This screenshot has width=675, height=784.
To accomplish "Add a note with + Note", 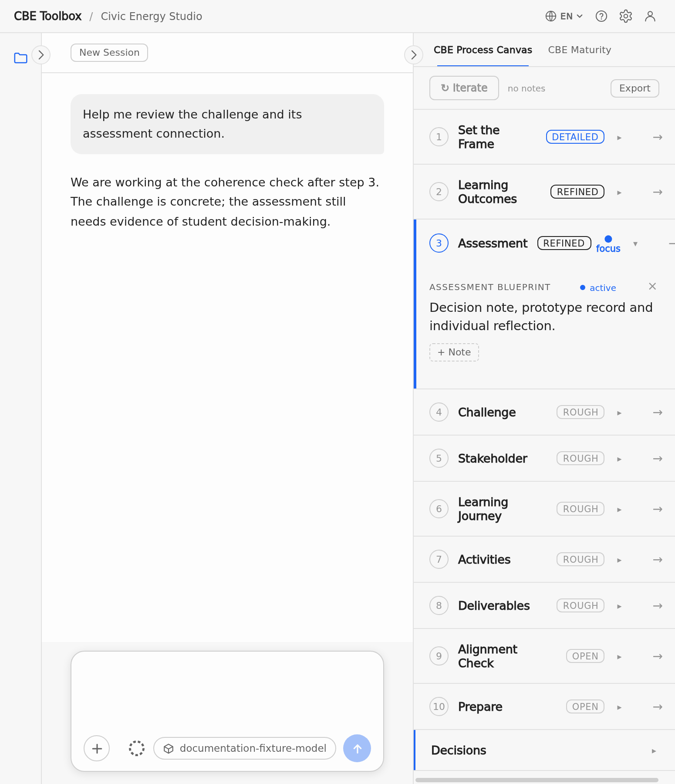I will click(454, 352).
